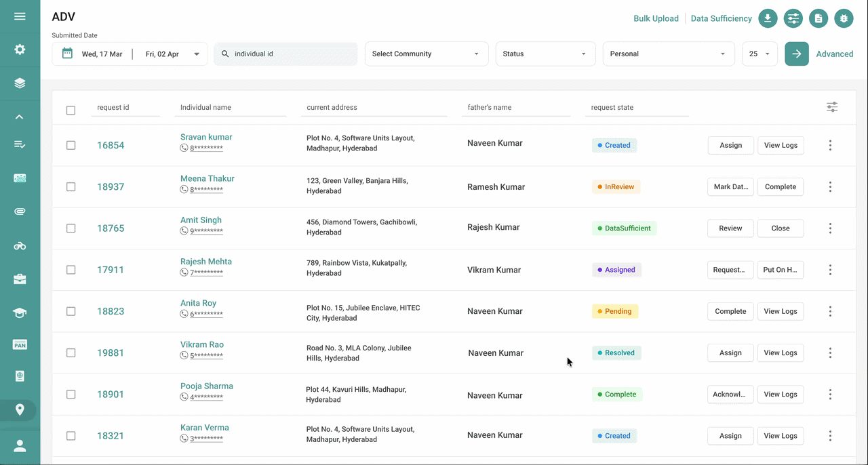Click the Individual name column filter field
Screen dimensions: 868x465
point(231,107)
